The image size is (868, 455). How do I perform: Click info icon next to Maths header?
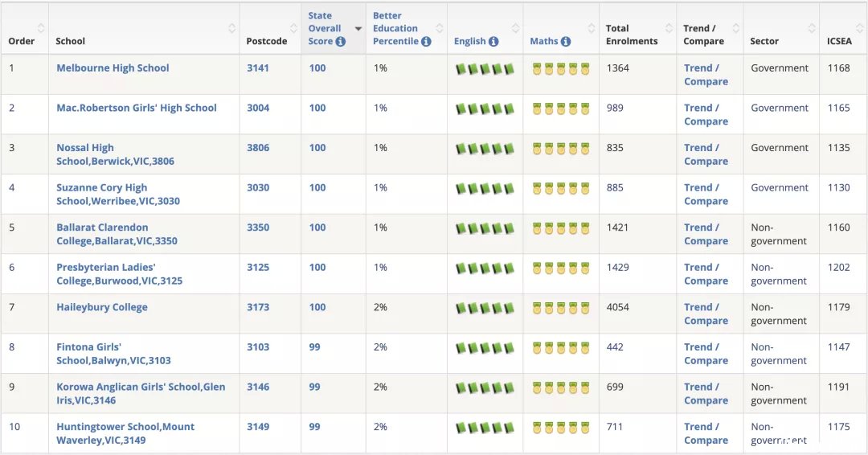(565, 42)
